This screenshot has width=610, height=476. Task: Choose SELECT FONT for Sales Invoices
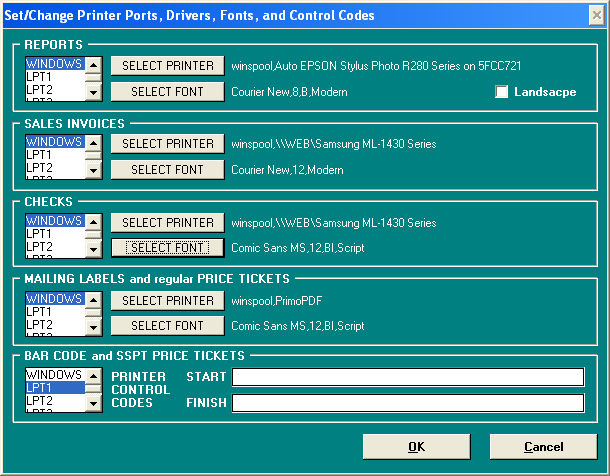pos(167,170)
